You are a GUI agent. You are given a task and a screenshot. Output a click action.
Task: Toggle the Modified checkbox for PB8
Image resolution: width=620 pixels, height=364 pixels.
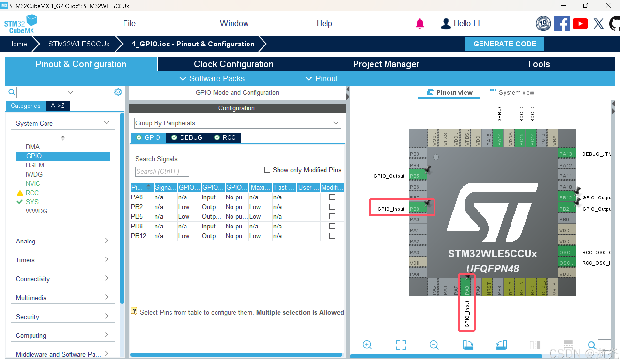(332, 226)
